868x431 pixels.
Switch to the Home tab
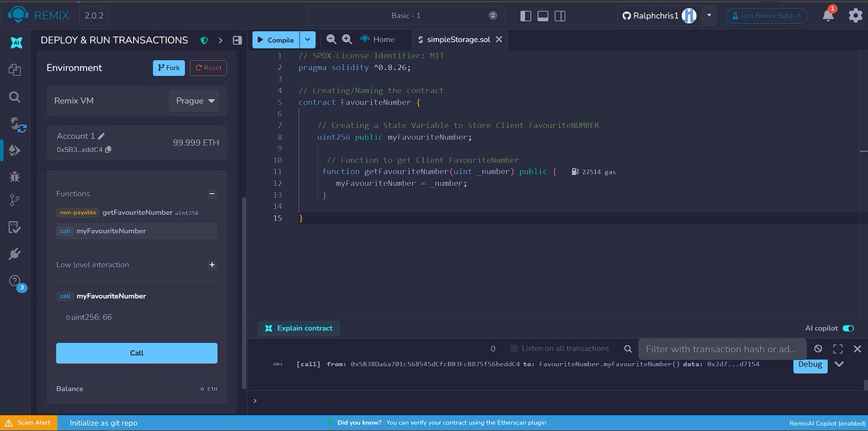click(378, 39)
